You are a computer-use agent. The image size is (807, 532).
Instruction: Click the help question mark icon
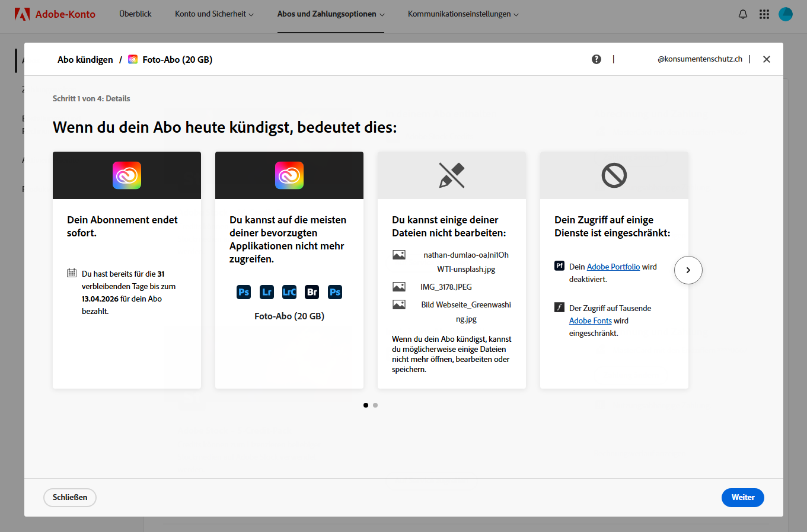[x=597, y=59]
